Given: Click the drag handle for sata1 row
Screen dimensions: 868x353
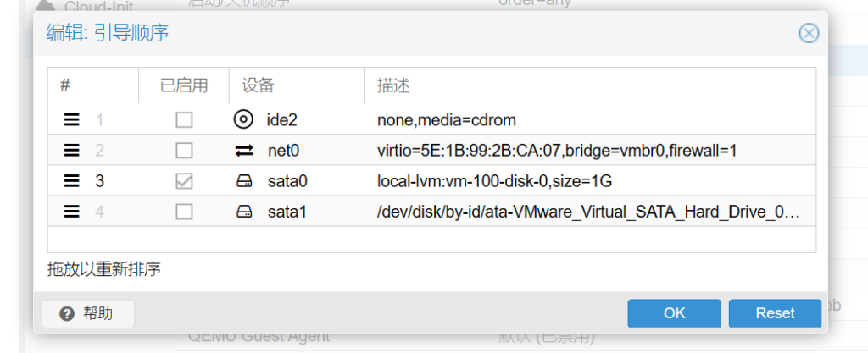Looking at the screenshot, I should [72, 212].
